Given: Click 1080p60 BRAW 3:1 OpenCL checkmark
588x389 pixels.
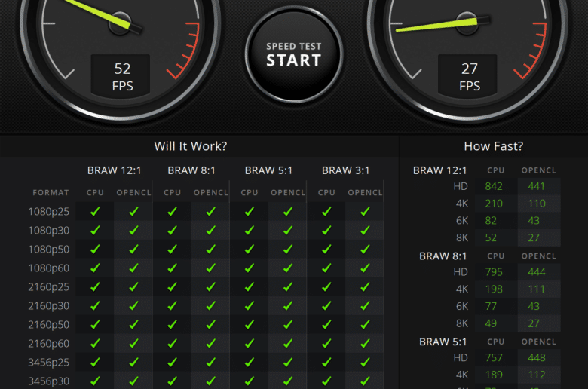Looking at the screenshot, I should 366,268.
